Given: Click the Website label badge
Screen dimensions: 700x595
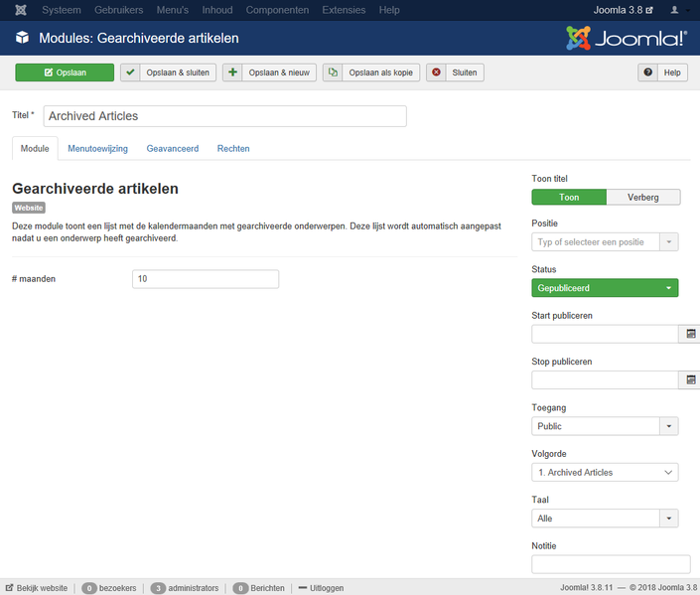Looking at the screenshot, I should [29, 208].
